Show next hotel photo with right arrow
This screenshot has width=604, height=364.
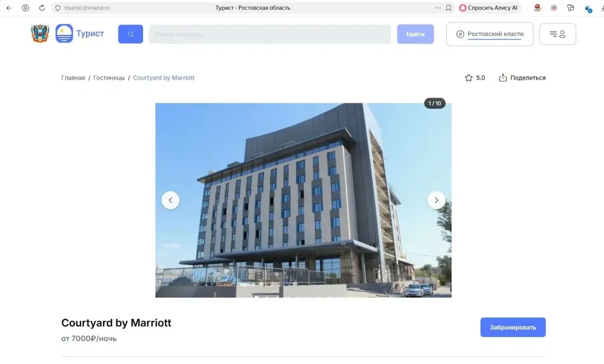[436, 200]
